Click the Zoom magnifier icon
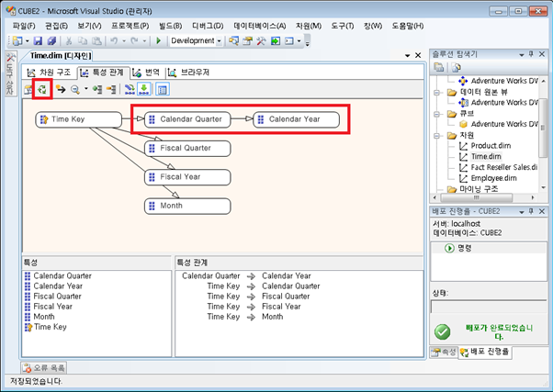The height and width of the screenshot is (392, 553). (x=74, y=90)
